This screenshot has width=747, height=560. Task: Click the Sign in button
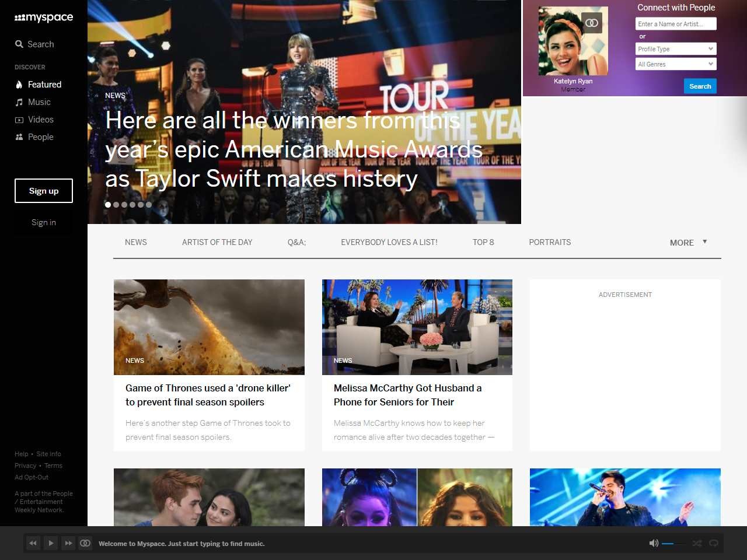[44, 222]
